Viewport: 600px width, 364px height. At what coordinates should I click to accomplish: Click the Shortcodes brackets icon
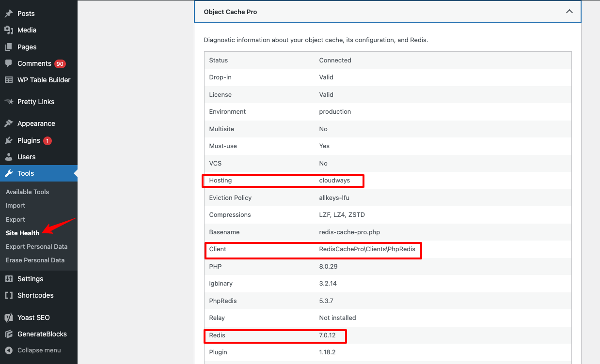9,295
